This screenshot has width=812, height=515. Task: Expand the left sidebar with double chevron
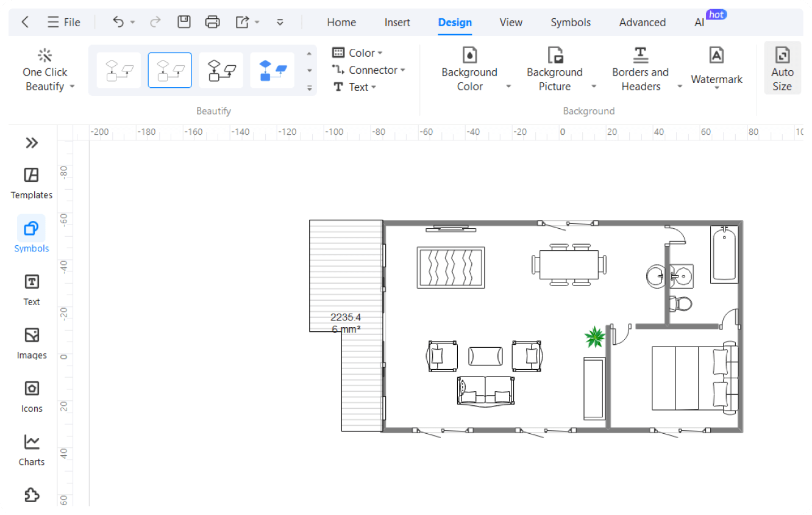coord(32,143)
